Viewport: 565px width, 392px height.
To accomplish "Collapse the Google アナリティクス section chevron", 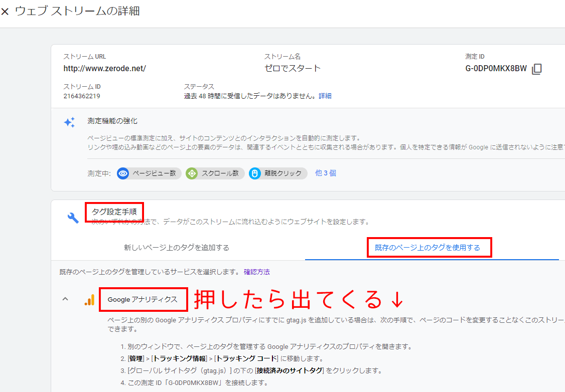I will pyautogui.click(x=65, y=299).
